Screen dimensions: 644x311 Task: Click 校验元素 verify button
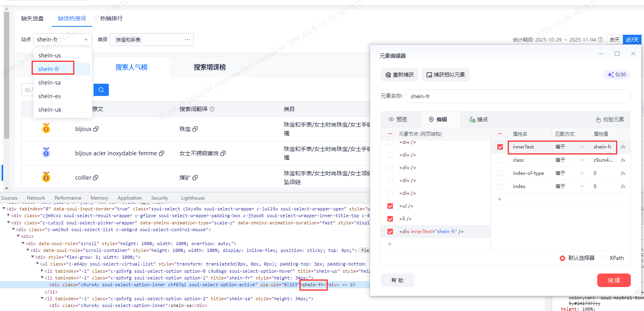pos(610,119)
